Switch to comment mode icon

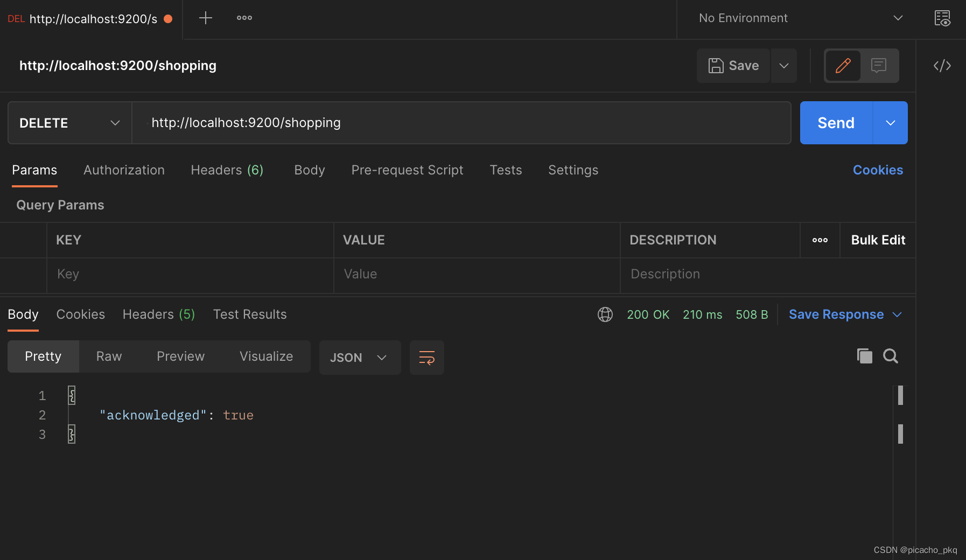click(x=879, y=66)
